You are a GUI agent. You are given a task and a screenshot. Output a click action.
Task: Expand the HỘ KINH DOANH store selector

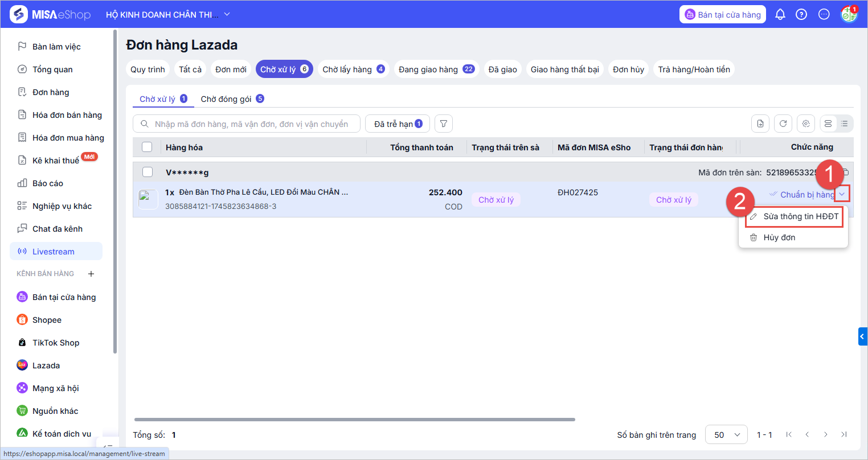click(168, 14)
